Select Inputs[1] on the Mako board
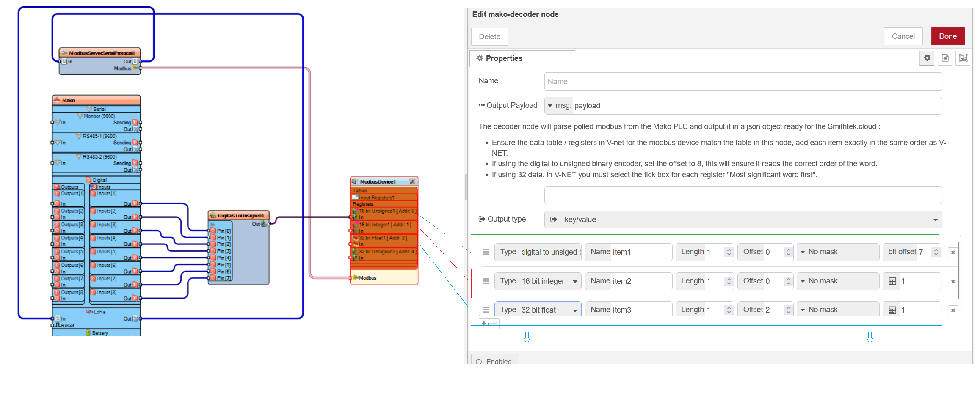Image resolution: width=980 pixels, height=398 pixels. [x=106, y=194]
